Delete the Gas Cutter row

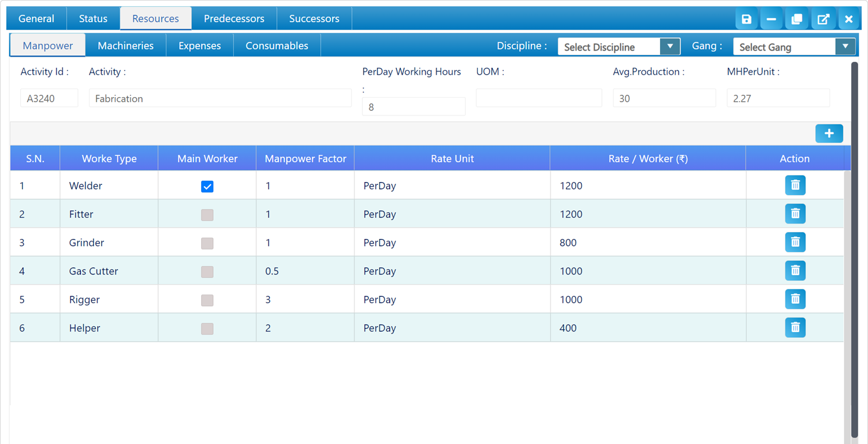click(x=795, y=271)
